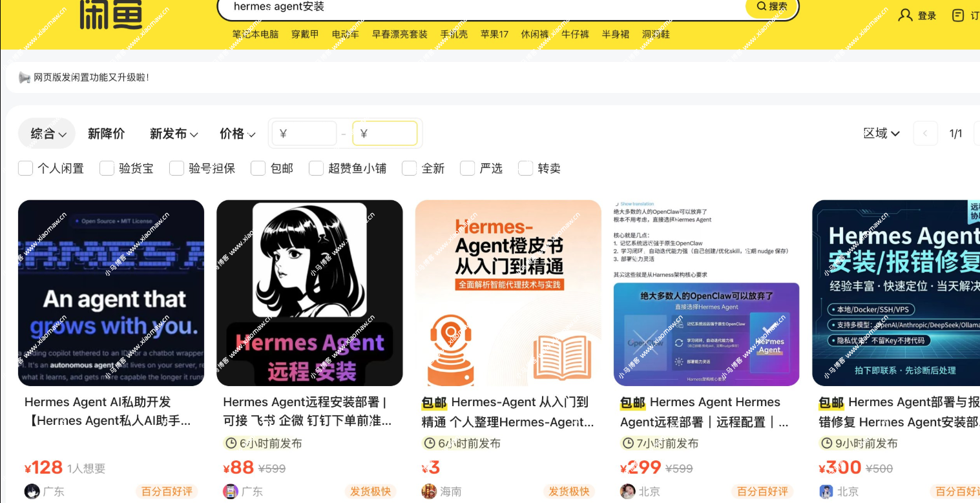Enable the 个人闲置 checkbox
980x503 pixels.
[x=25, y=169]
